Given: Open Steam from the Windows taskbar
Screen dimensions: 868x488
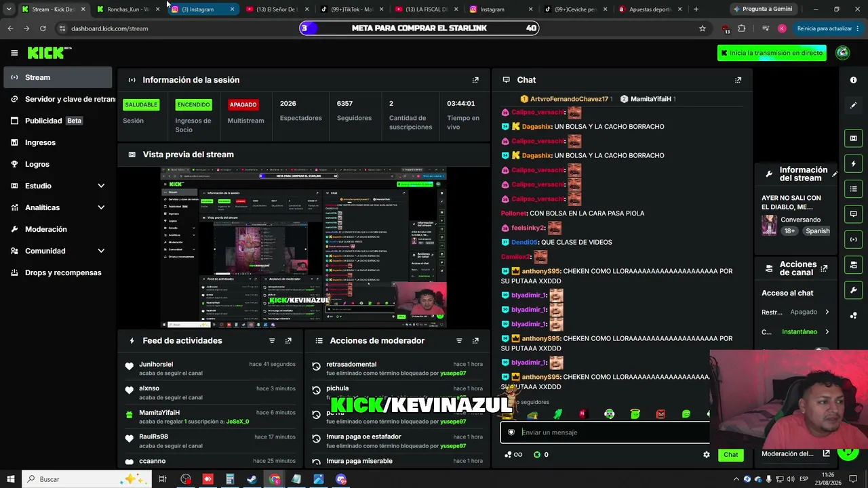Looking at the screenshot, I should coord(252,479).
